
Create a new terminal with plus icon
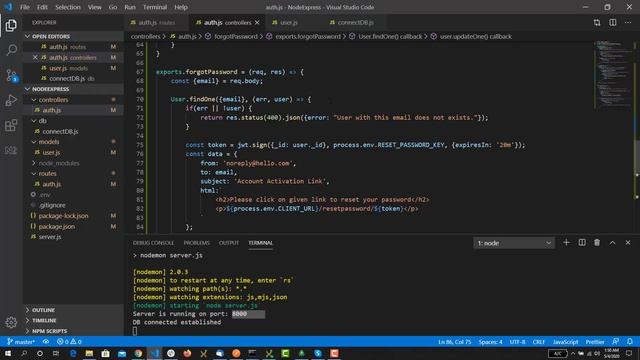click(x=566, y=242)
